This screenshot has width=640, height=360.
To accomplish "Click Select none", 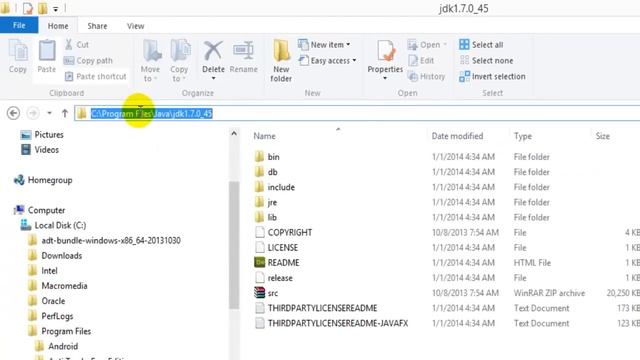I will (486, 60).
